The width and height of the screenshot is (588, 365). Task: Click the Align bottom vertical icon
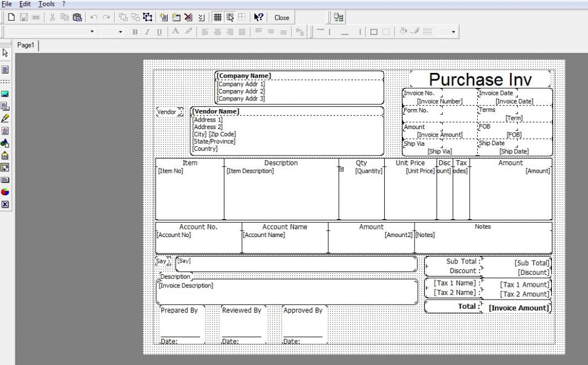point(284,32)
